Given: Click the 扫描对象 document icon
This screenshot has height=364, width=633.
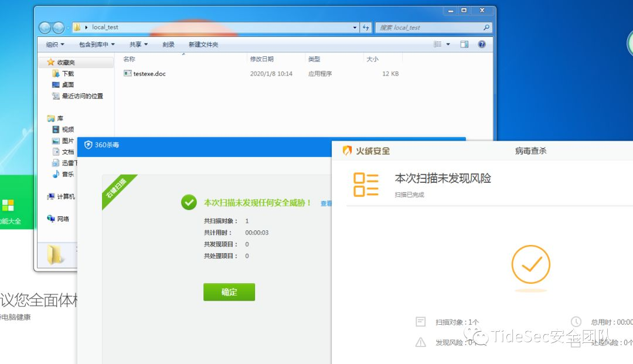Looking at the screenshot, I should point(421,322).
